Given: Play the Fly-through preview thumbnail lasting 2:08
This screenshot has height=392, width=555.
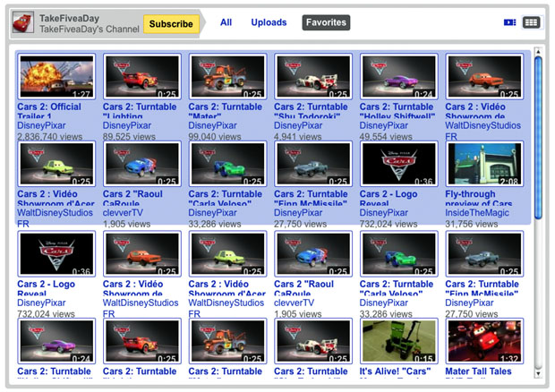Looking at the screenshot, I should 484,164.
